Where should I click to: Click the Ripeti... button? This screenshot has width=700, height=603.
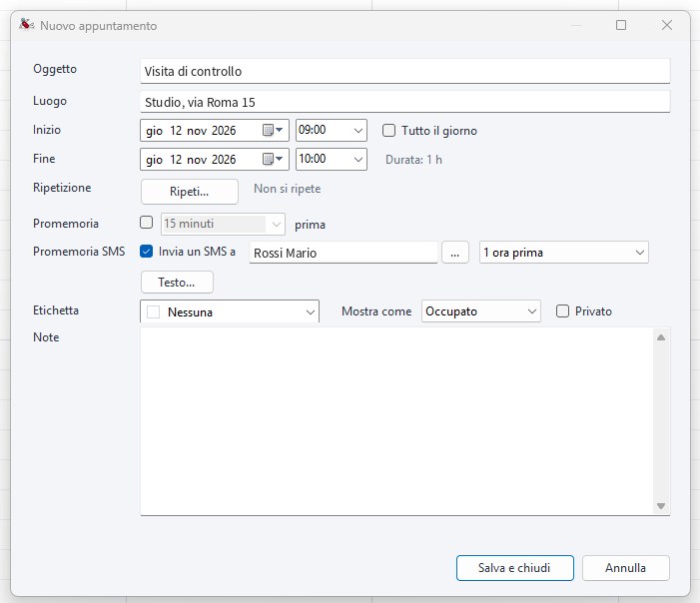190,192
